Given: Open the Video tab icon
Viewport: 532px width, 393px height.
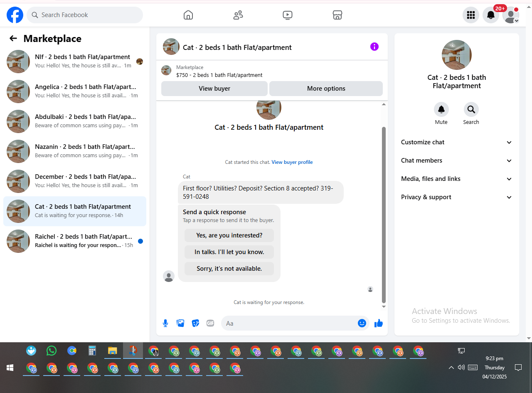Looking at the screenshot, I should point(287,15).
